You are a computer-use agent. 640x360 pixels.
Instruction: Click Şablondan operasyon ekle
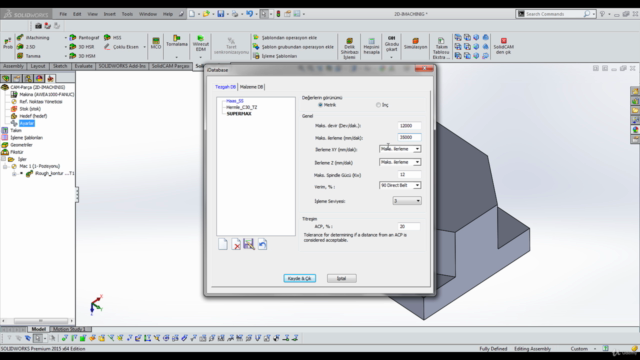tap(285, 38)
